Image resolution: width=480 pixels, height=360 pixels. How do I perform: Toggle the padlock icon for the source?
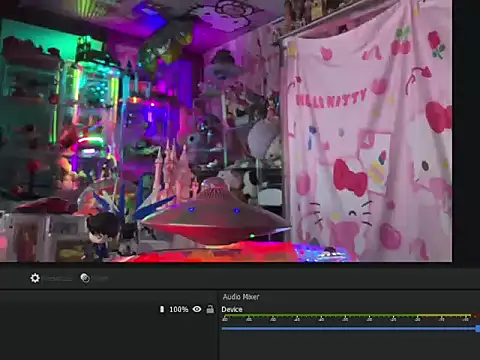(210, 309)
